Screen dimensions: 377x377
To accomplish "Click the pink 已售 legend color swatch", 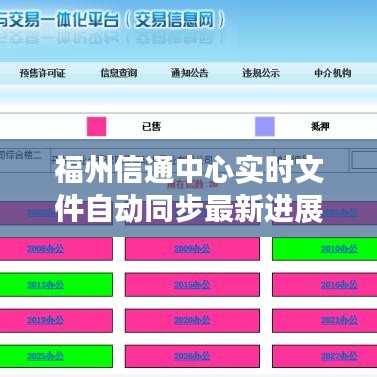I will (x=96, y=126).
